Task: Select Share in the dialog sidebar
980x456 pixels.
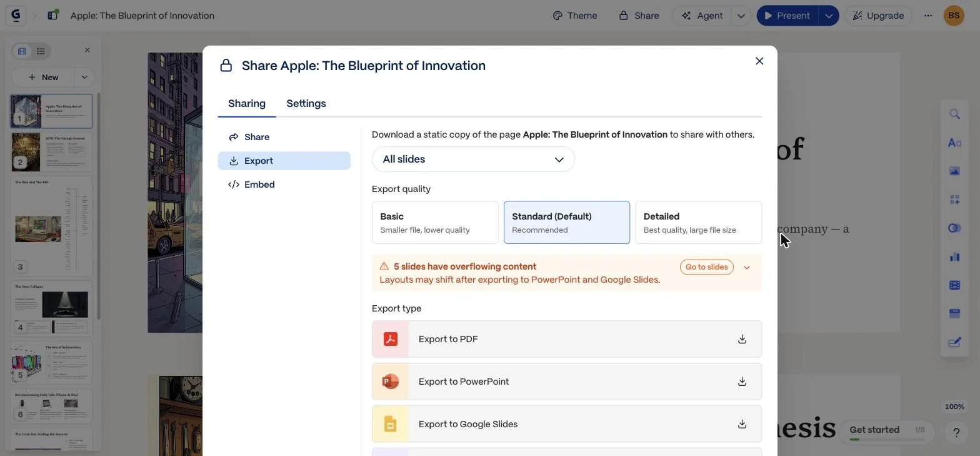Action: point(284,137)
